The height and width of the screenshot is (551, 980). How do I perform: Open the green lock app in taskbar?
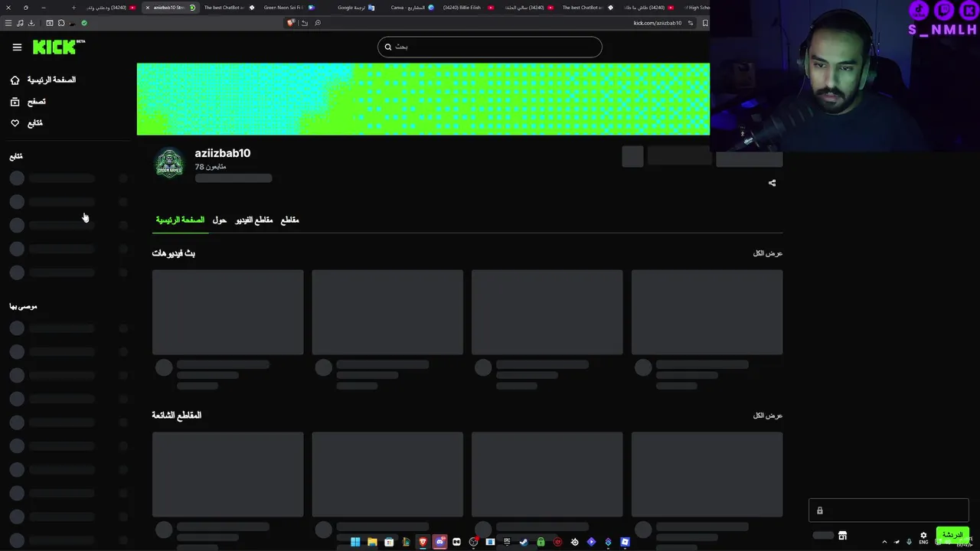click(x=541, y=542)
